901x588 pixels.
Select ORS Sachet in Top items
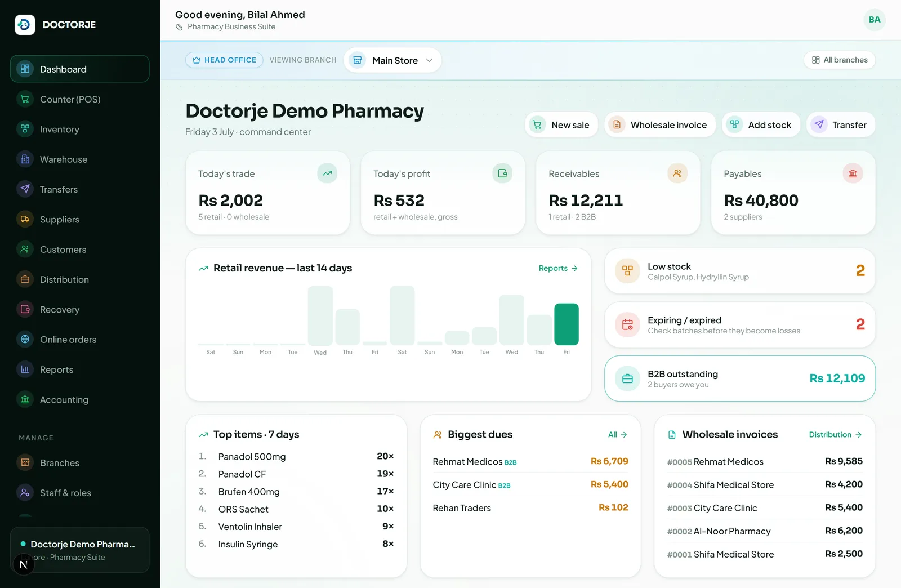(296, 509)
